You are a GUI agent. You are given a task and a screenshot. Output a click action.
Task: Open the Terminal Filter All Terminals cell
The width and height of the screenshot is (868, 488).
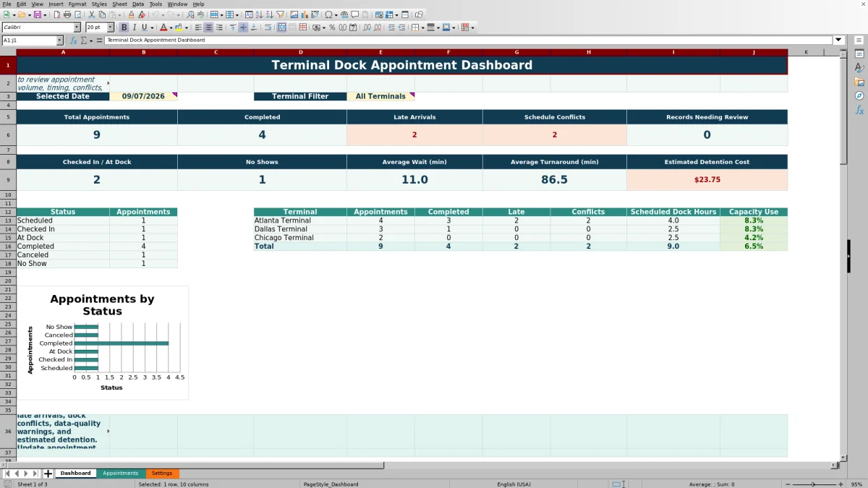pos(380,96)
